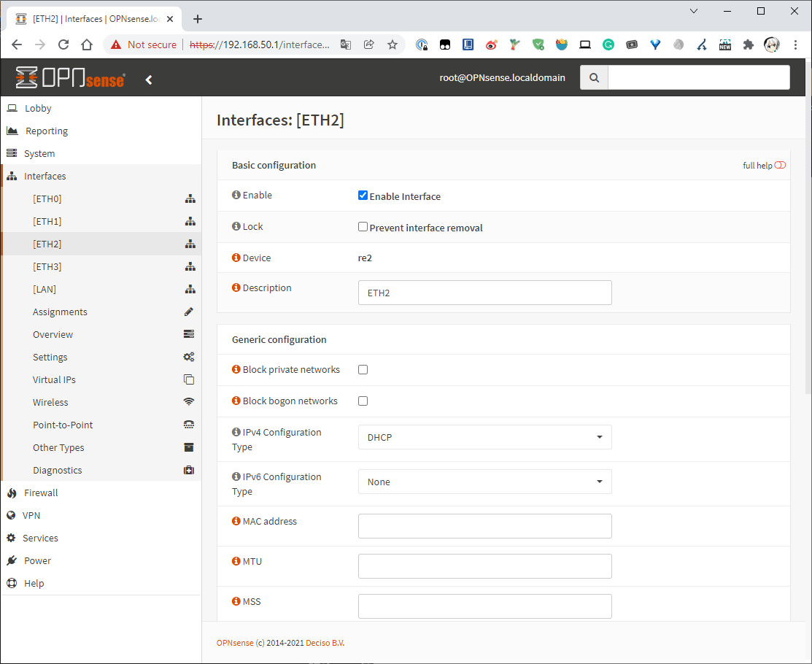The height and width of the screenshot is (664, 812).
Task: Click the Virtual IPs copy icon
Action: click(189, 379)
